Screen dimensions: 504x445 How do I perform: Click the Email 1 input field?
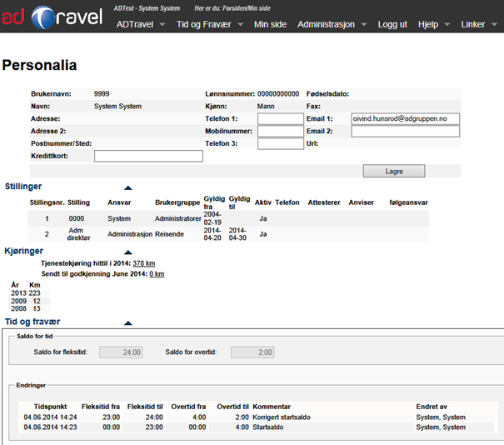point(405,119)
